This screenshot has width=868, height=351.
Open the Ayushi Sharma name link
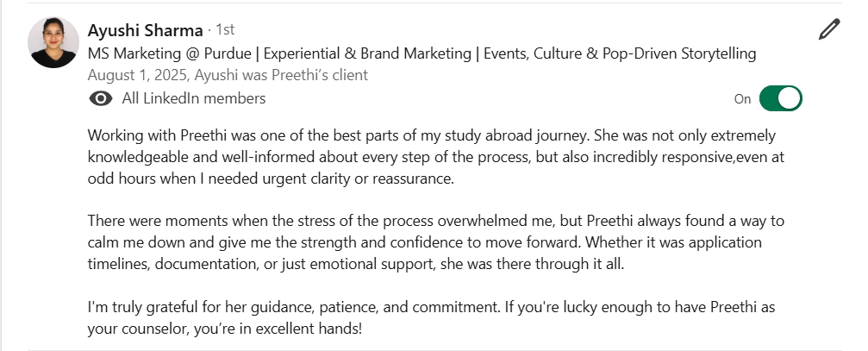pyautogui.click(x=145, y=30)
